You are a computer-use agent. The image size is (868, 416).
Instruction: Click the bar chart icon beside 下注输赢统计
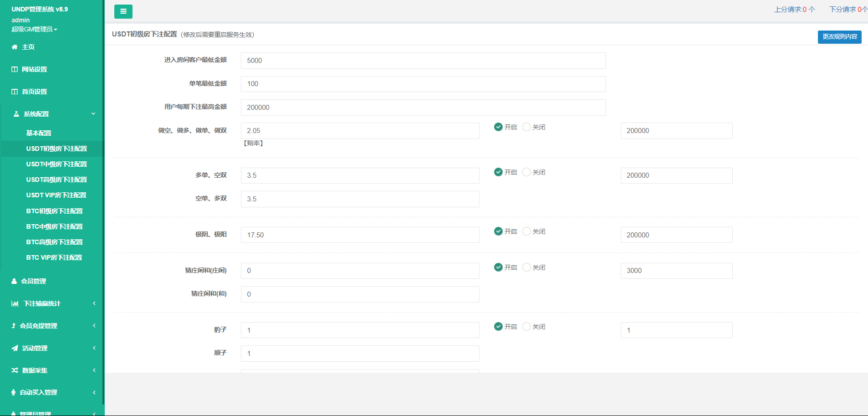click(15, 303)
